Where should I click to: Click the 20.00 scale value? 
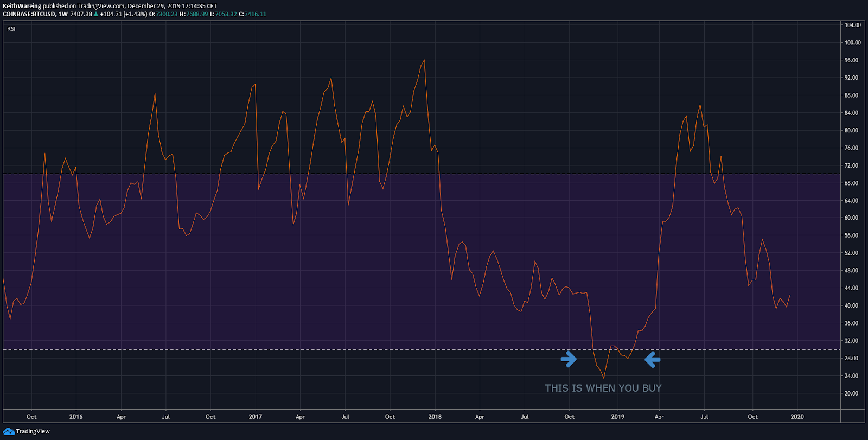click(851, 393)
